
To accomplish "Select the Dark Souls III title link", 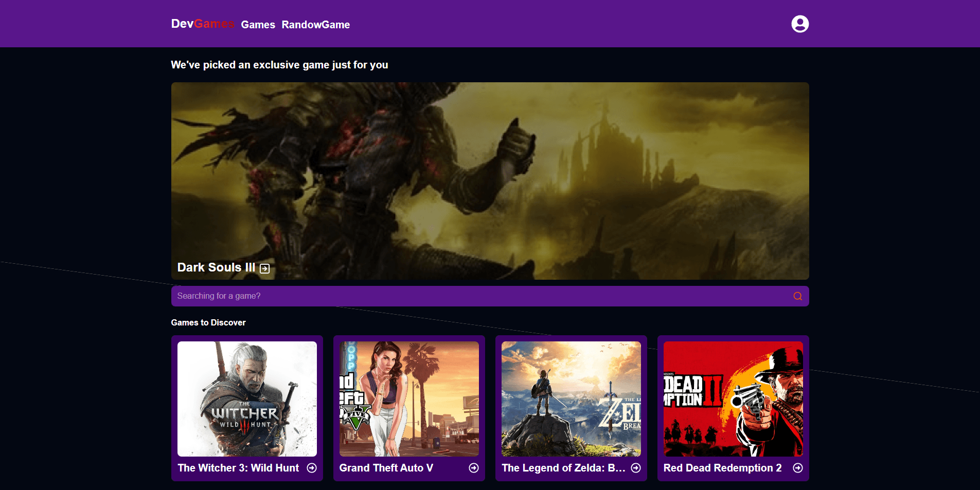I will (216, 267).
